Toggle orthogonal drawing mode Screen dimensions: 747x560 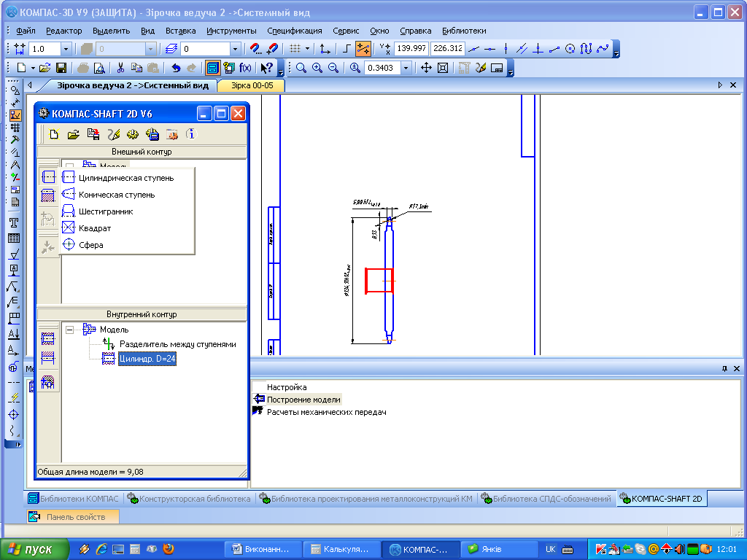click(x=347, y=49)
